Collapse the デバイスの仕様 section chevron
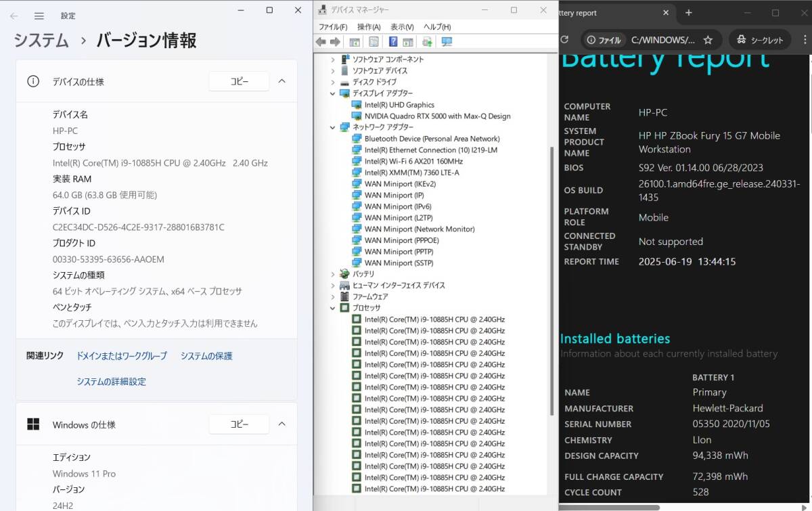The height and width of the screenshot is (511, 812). click(x=282, y=81)
